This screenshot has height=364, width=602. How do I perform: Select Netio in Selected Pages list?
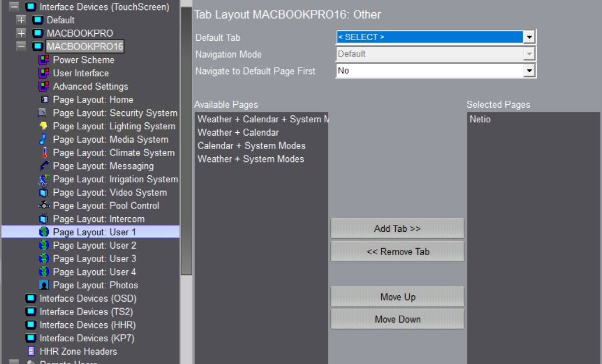(480, 119)
